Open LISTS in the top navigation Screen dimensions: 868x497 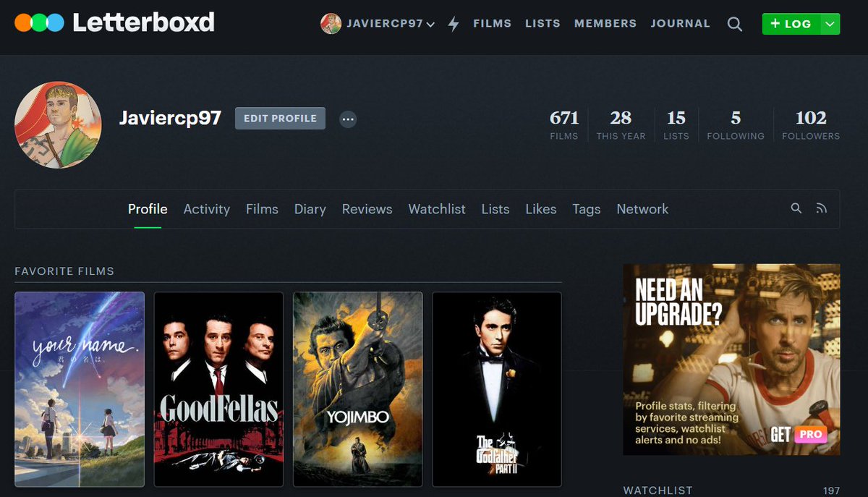point(542,24)
